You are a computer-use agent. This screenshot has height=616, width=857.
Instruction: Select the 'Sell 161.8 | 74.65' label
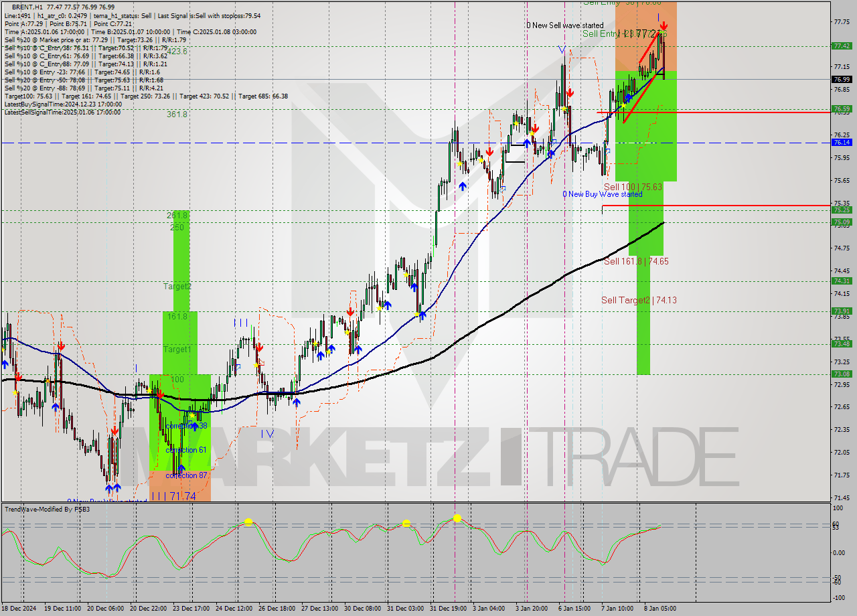click(x=636, y=261)
